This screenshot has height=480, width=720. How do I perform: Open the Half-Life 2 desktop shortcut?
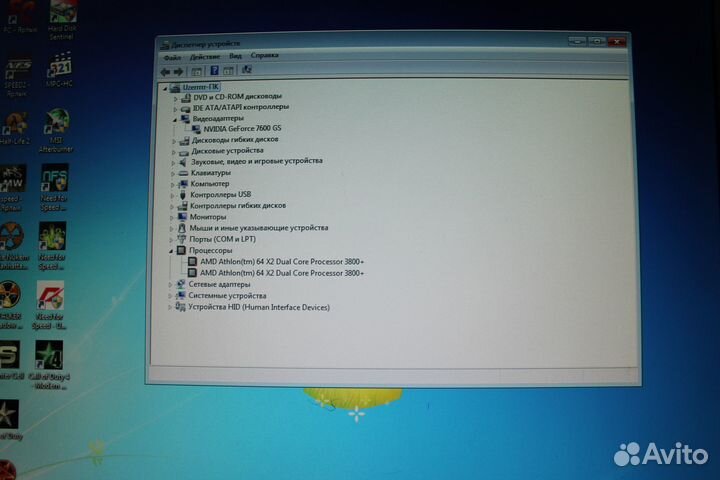[15, 129]
